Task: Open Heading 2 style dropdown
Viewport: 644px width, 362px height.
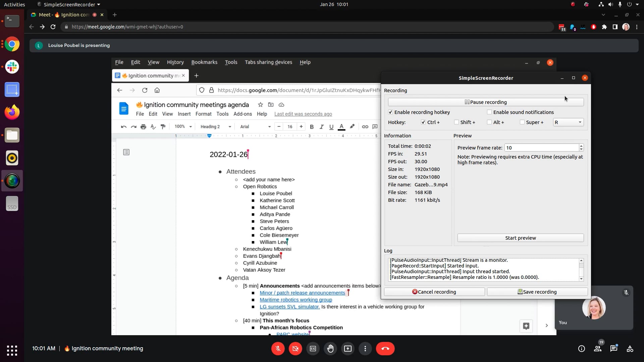Action: coord(216,127)
